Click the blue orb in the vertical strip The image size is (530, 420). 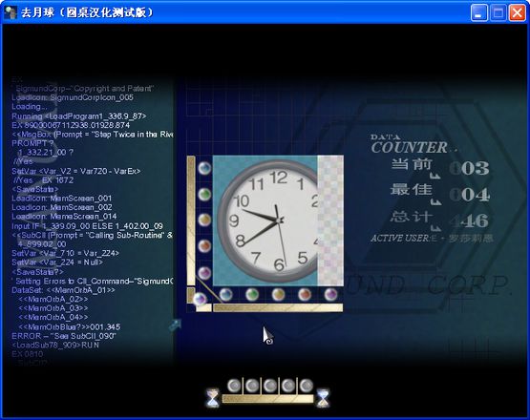click(x=204, y=168)
